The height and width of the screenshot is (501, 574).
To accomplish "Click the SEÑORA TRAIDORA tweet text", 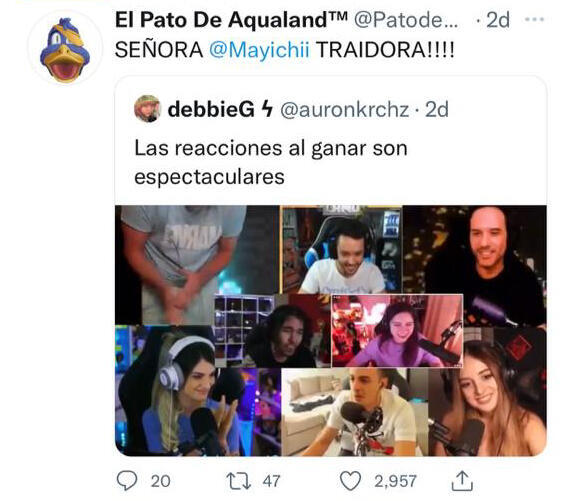I will (x=285, y=49).
